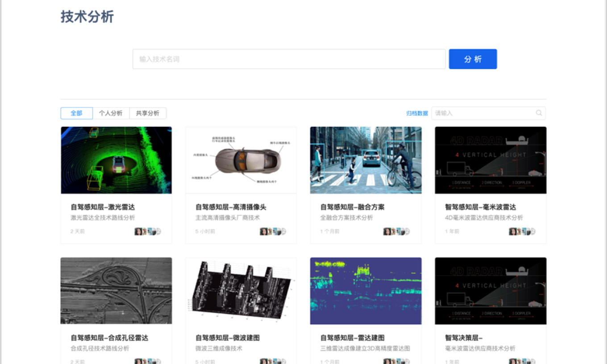Click avatar group on 融合方案 card
The width and height of the screenshot is (607, 364).
[x=396, y=232]
